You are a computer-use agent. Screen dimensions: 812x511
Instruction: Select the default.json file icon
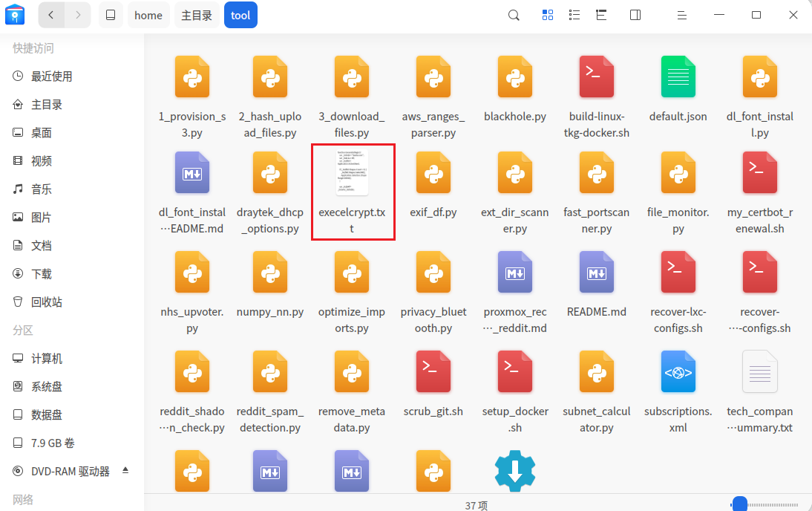coord(678,77)
